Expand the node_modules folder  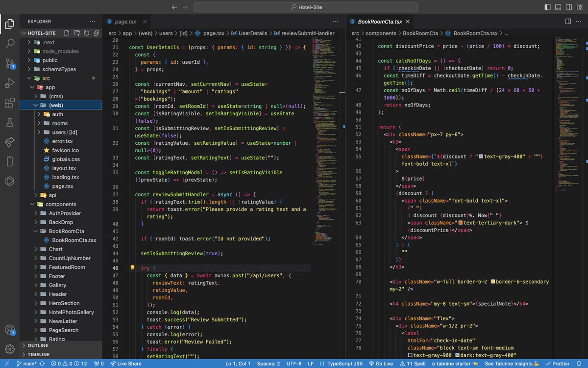[61, 51]
